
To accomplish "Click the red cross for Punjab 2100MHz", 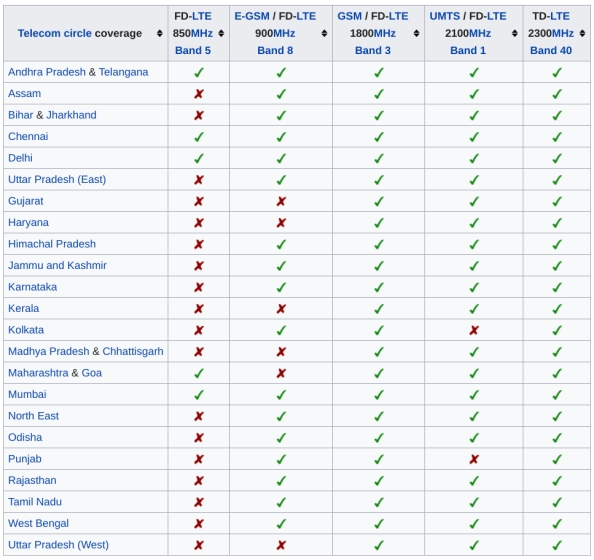I will pos(474,459).
